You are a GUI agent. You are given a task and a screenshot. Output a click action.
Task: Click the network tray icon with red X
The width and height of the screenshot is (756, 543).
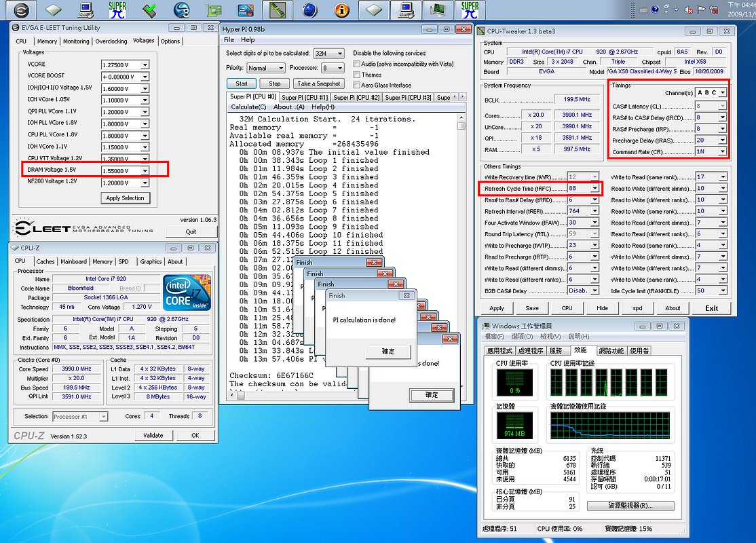tap(713, 9)
